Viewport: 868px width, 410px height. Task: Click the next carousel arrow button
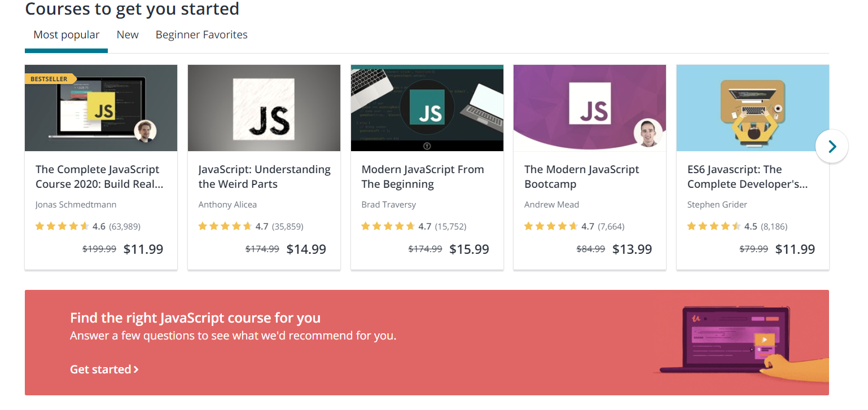[831, 147]
